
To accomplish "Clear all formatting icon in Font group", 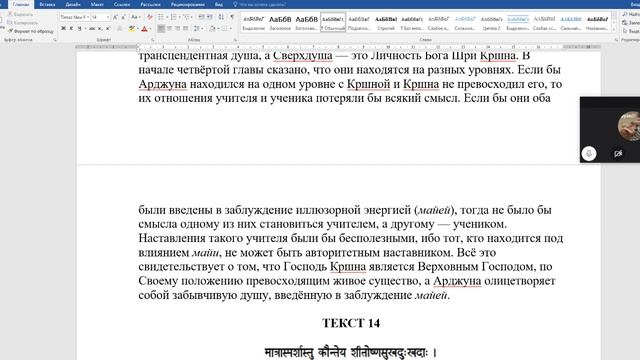I will 150,17.
